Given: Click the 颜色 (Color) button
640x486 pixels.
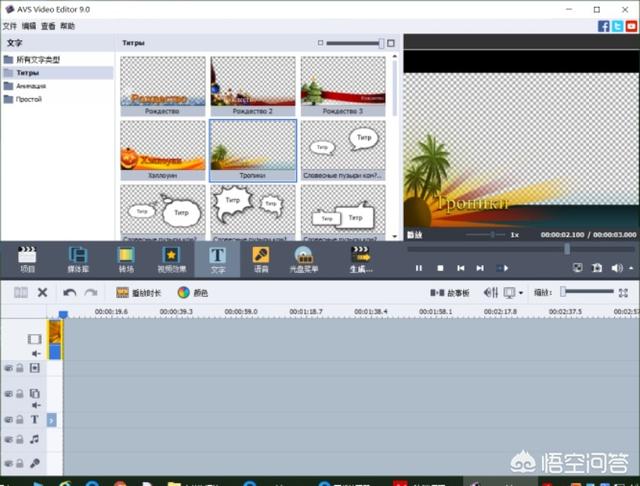Looking at the screenshot, I should click(193, 293).
